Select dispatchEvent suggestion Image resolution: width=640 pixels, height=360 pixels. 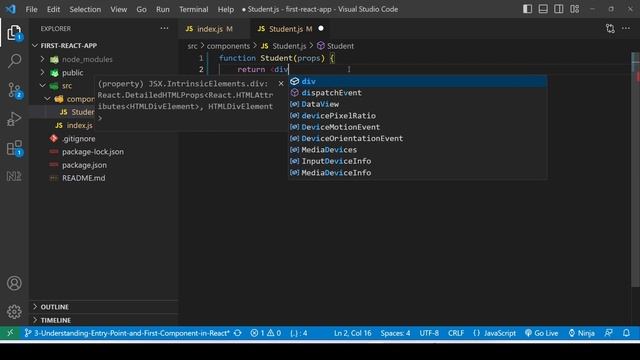[418, 93]
